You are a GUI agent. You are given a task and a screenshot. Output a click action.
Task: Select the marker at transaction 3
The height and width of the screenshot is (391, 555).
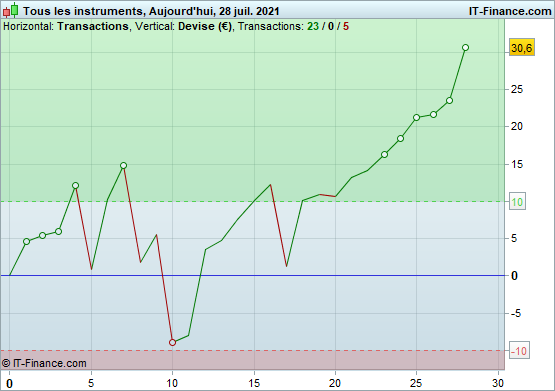(59, 231)
